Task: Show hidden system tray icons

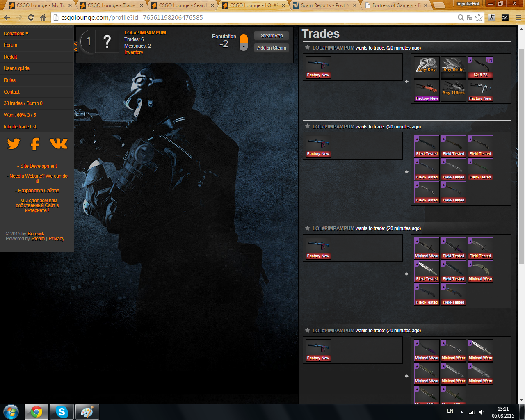Action: coord(461,412)
